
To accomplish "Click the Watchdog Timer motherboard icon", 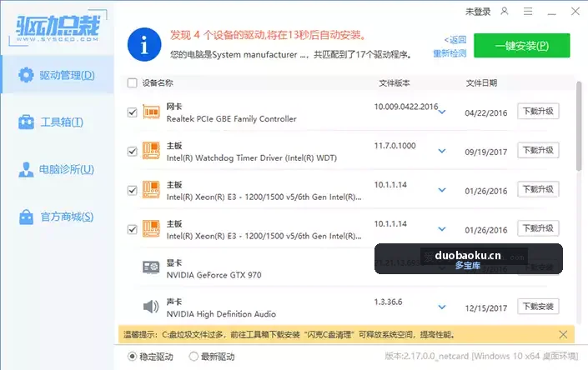I will tap(151, 151).
